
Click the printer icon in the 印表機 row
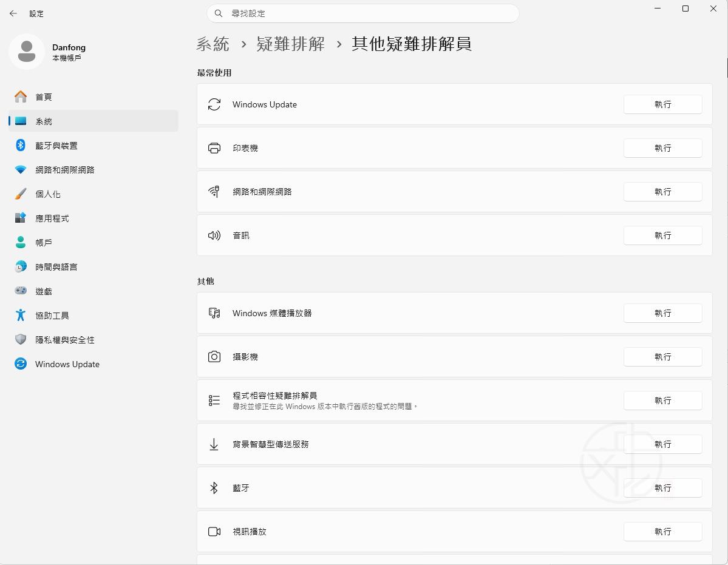pos(214,148)
